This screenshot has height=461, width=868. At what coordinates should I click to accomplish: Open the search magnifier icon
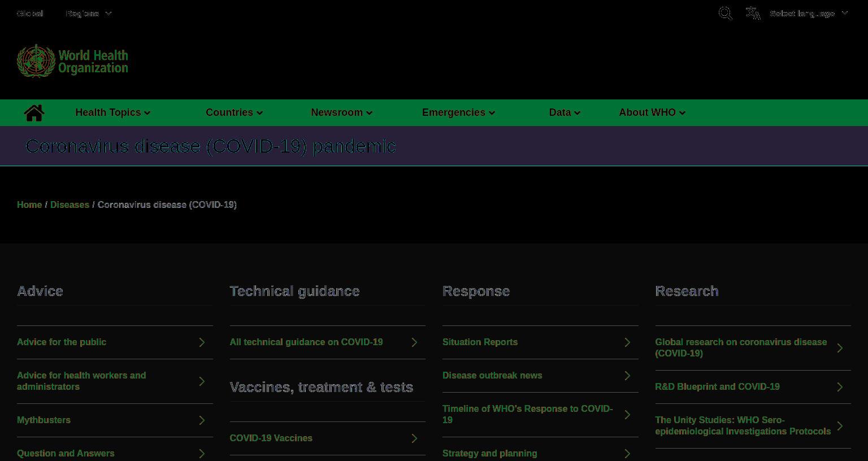click(x=726, y=13)
